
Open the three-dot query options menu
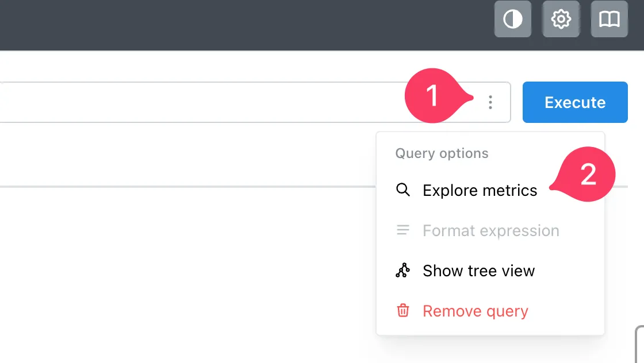tap(490, 102)
